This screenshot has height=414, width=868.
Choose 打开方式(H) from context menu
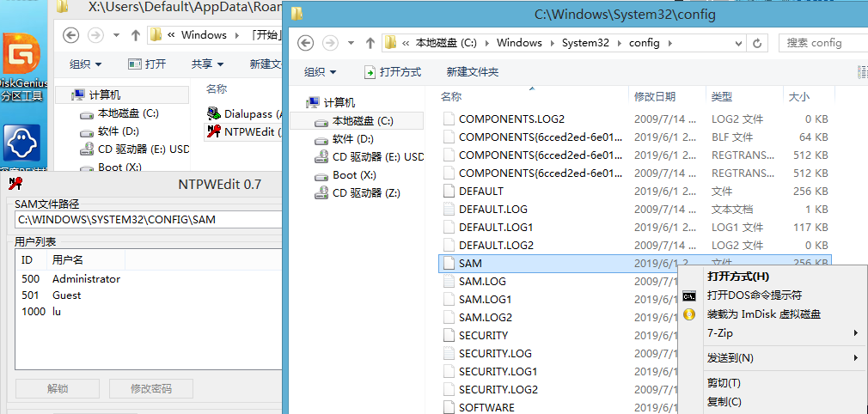coord(773,277)
